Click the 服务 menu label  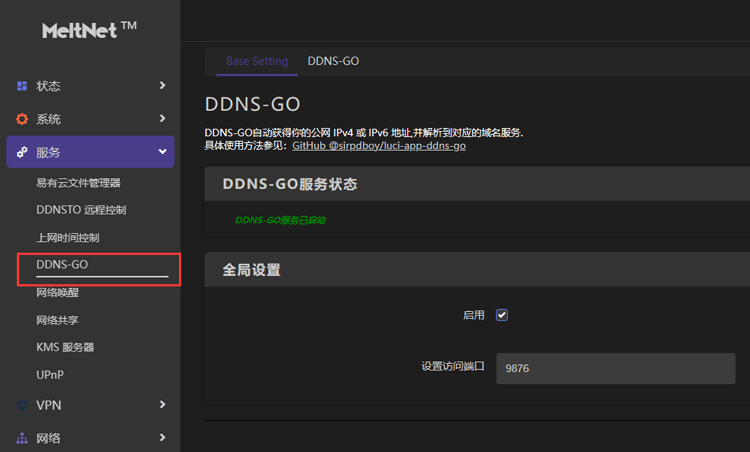48,153
